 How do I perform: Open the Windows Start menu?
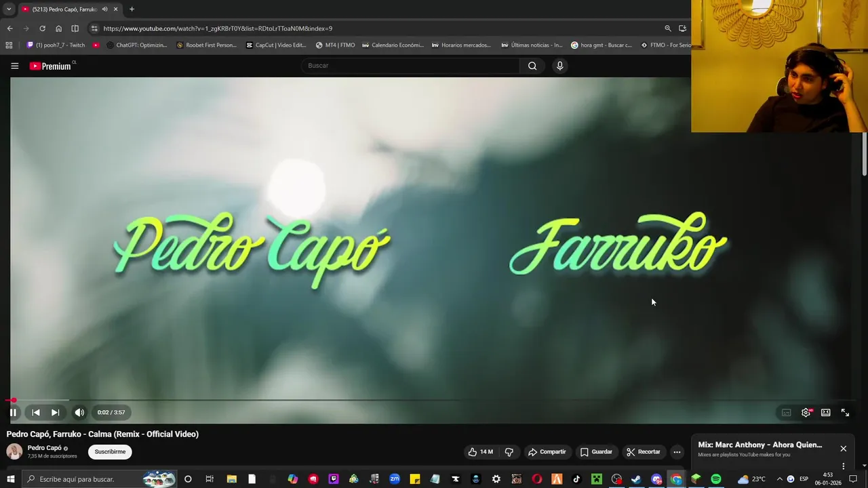10,479
